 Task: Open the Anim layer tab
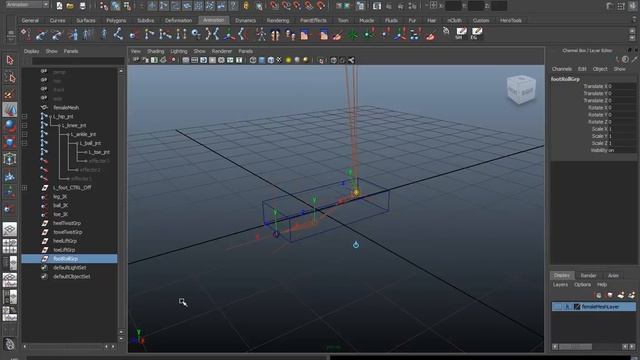coord(613,276)
